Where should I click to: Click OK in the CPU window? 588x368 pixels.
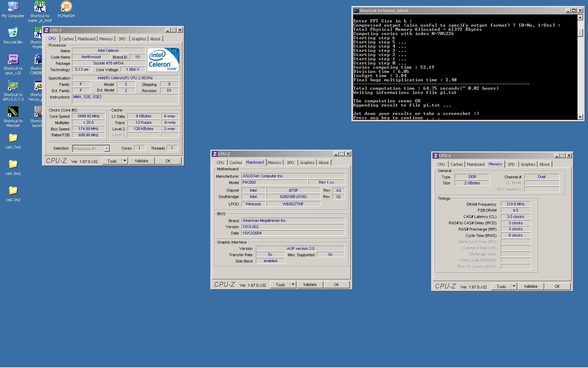click(168, 161)
